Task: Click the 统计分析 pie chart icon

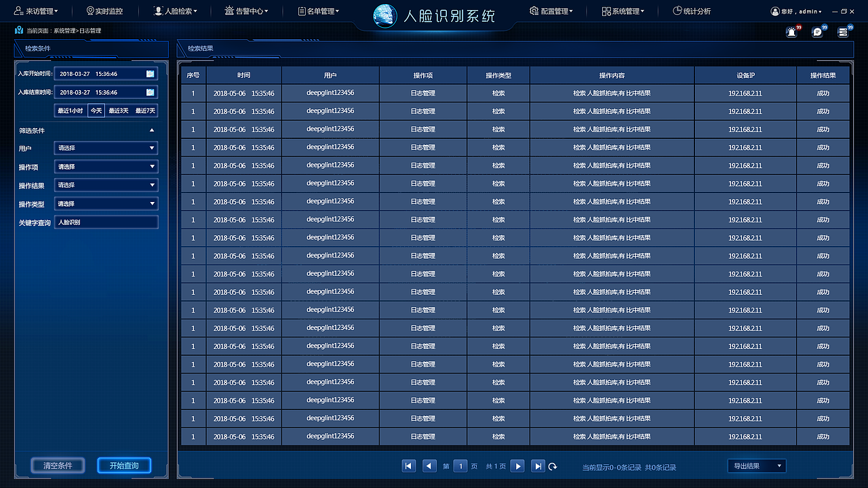Action: pyautogui.click(x=677, y=11)
